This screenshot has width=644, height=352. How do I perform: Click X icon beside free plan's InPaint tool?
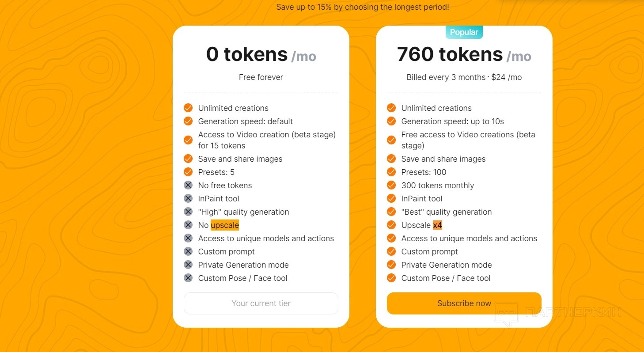click(188, 198)
